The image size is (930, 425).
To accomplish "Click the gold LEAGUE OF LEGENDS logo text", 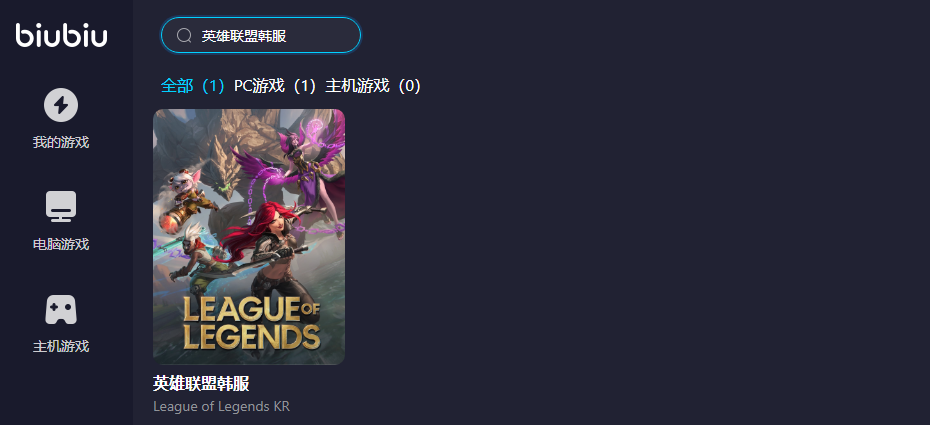I will click(251, 323).
